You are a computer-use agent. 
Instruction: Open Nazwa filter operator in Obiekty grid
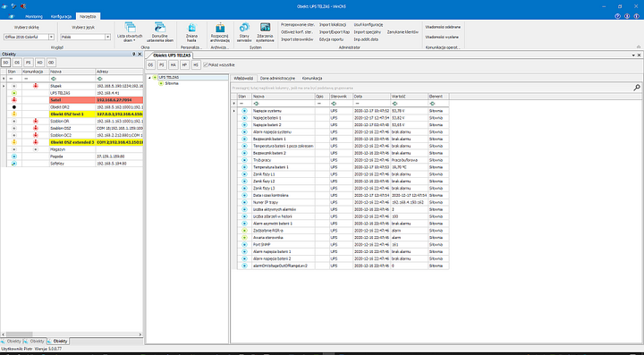point(54,79)
